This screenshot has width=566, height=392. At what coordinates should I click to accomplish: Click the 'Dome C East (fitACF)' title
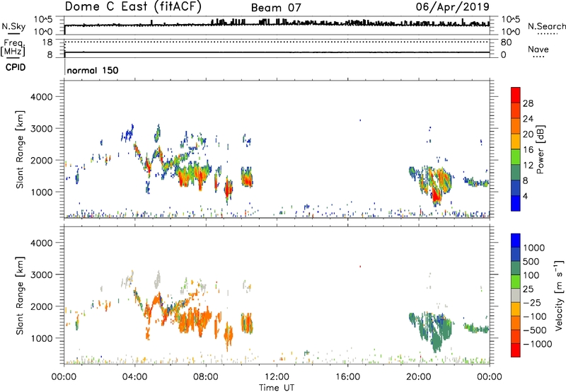click(133, 7)
